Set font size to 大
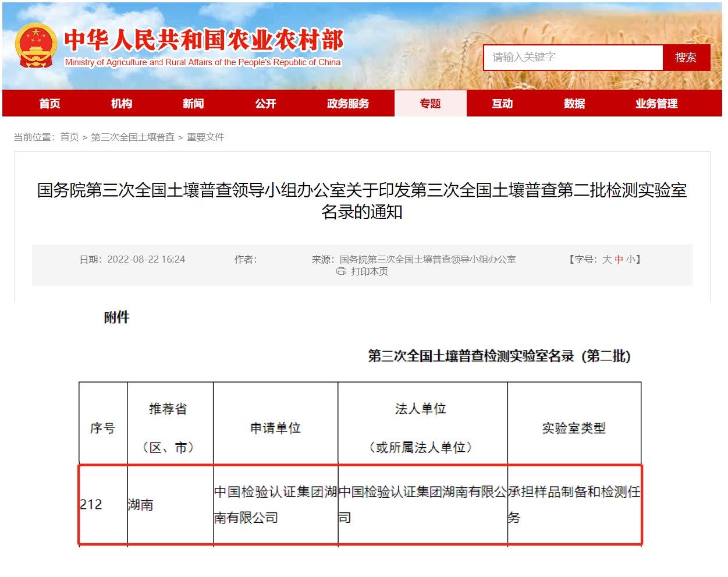 point(607,260)
